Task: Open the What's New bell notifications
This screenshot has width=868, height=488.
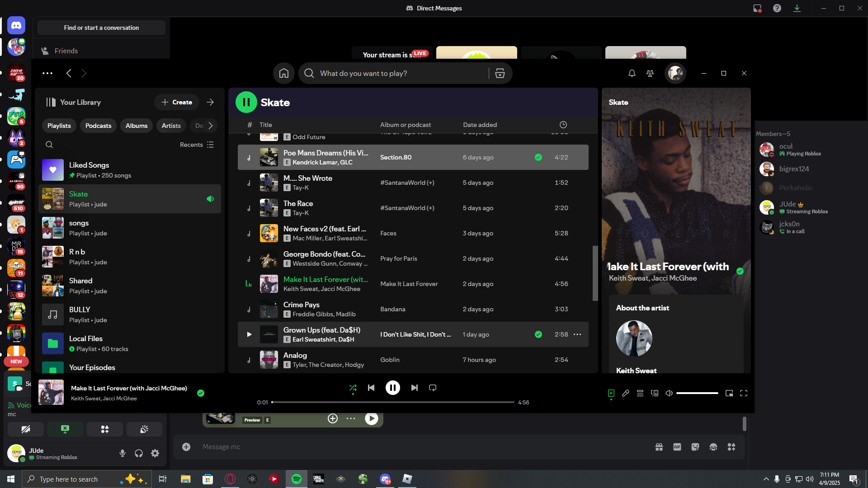Action: tap(632, 73)
